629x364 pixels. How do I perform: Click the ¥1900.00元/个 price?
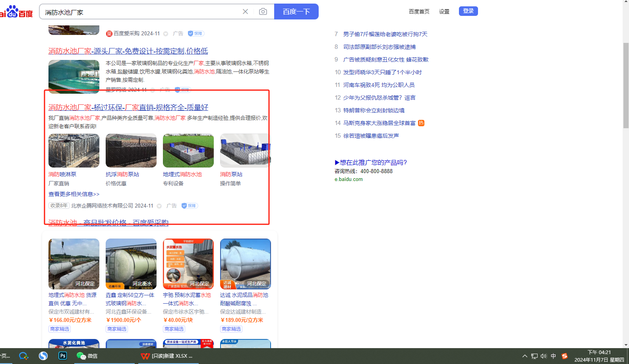point(124,320)
